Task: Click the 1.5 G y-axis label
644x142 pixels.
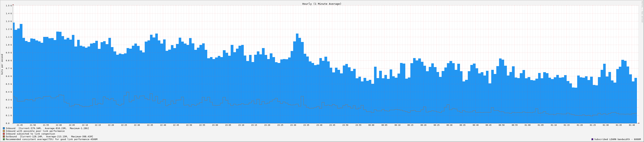Action: [x=9, y=5]
